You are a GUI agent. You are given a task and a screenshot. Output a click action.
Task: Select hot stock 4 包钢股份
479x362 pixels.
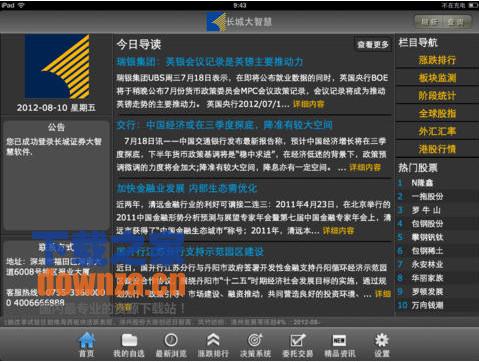click(437, 224)
